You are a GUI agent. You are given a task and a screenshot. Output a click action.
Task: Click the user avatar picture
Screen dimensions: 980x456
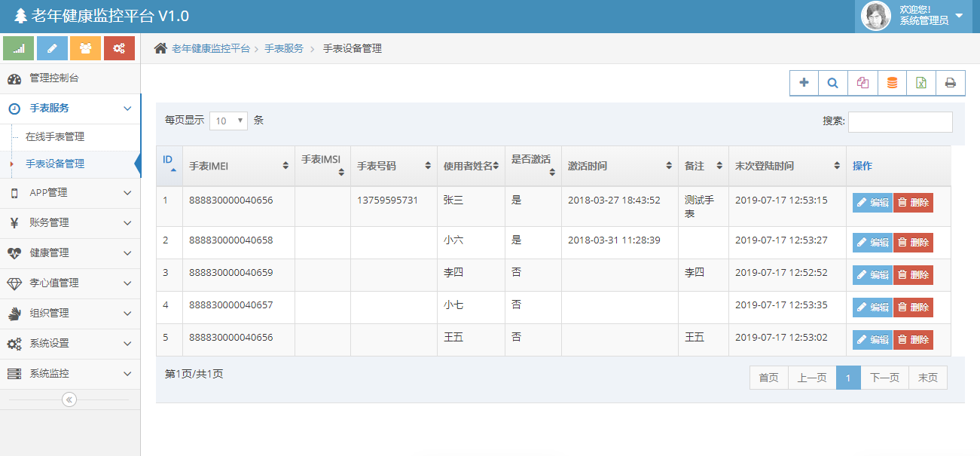click(x=876, y=16)
